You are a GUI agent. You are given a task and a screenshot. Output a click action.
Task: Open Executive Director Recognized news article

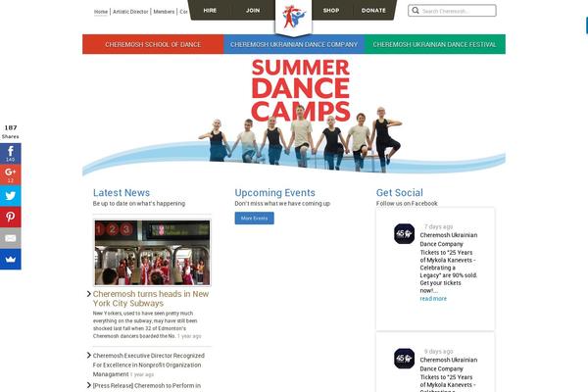point(149,365)
